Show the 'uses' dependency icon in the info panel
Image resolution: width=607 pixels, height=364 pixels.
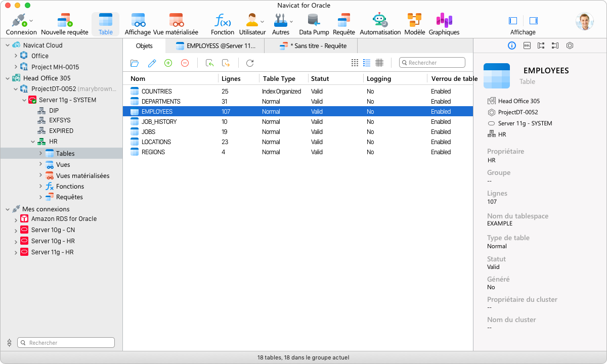(541, 45)
